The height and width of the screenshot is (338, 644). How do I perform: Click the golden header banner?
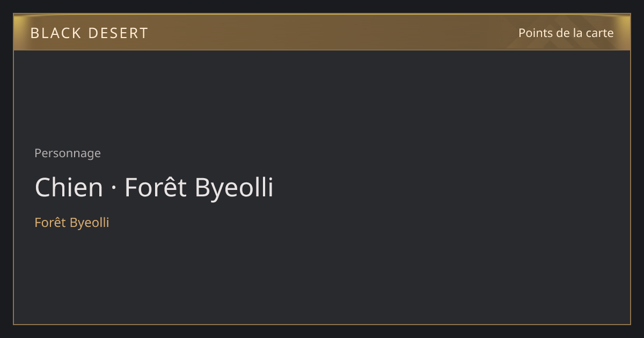click(322, 32)
